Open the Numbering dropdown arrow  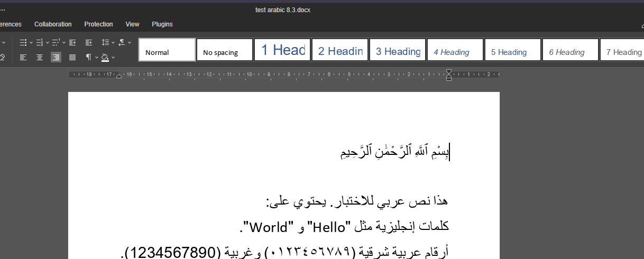pyautogui.click(x=47, y=42)
